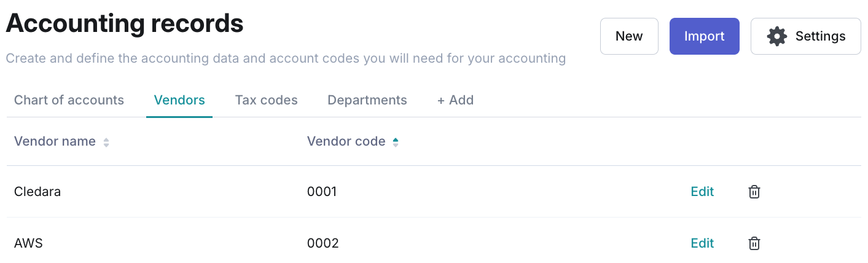The width and height of the screenshot is (868, 263).
Task: Delete the Cledara vendor with trash icon
Action: point(754,192)
